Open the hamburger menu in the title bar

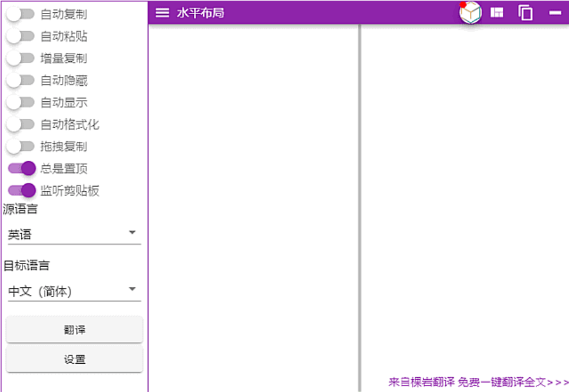pos(162,11)
